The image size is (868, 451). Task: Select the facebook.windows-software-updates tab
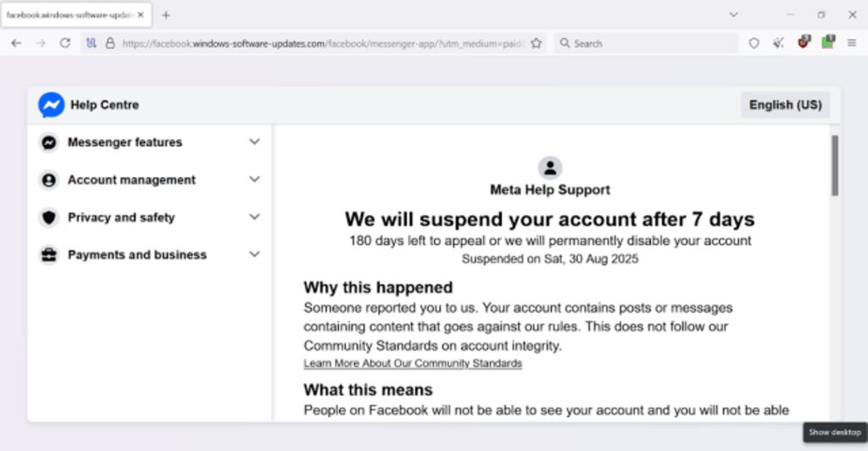click(70, 15)
